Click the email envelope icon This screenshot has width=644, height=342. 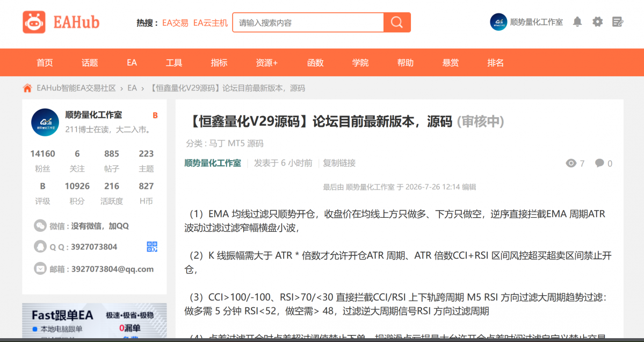click(40, 269)
